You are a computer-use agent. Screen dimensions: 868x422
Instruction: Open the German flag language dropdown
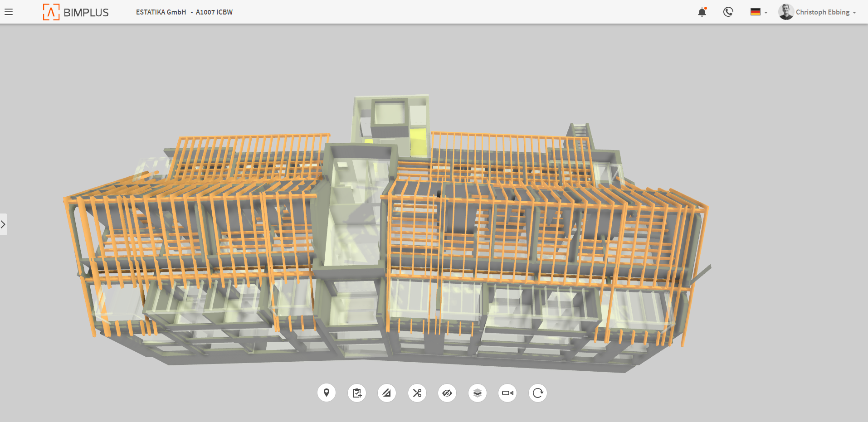tap(759, 12)
